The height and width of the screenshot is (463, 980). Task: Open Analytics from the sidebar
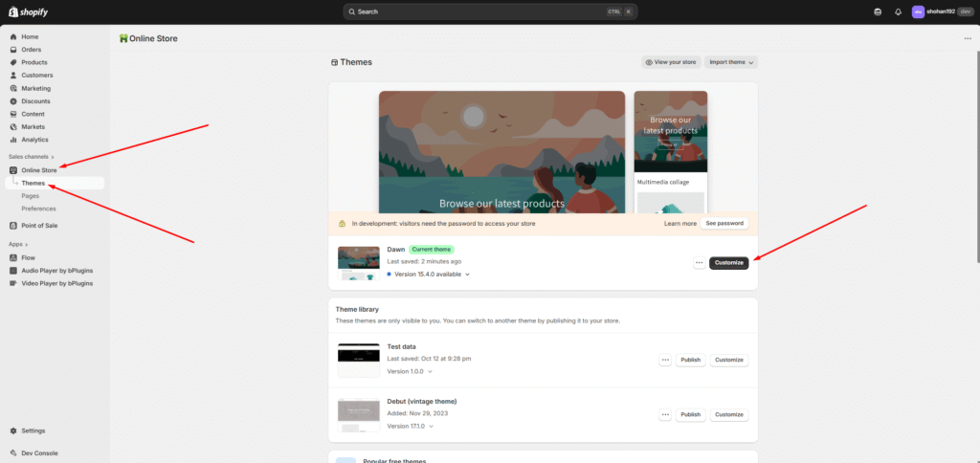[x=34, y=140]
